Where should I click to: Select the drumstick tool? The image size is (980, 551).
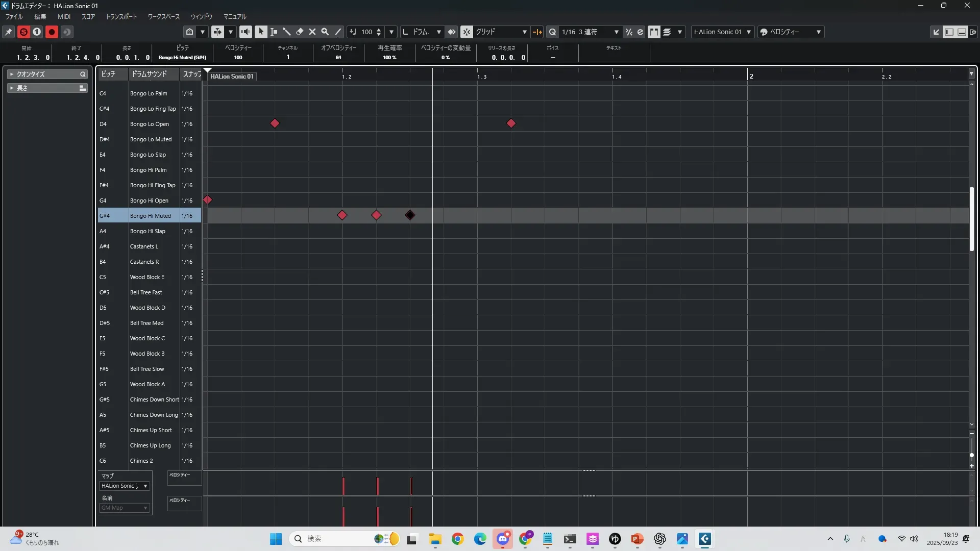point(286,32)
